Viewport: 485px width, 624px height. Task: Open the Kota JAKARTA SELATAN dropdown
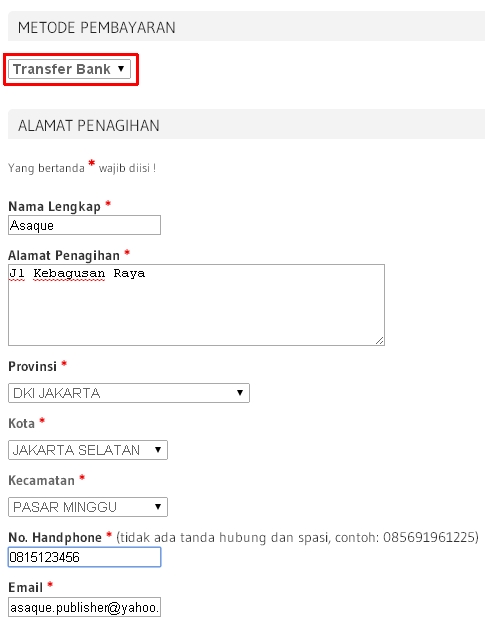[x=88, y=450]
